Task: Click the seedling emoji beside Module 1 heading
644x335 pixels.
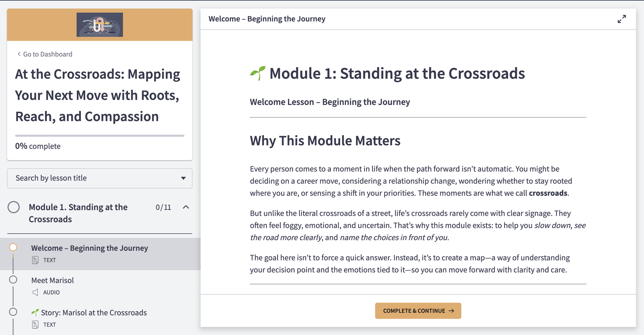Action: pos(258,73)
